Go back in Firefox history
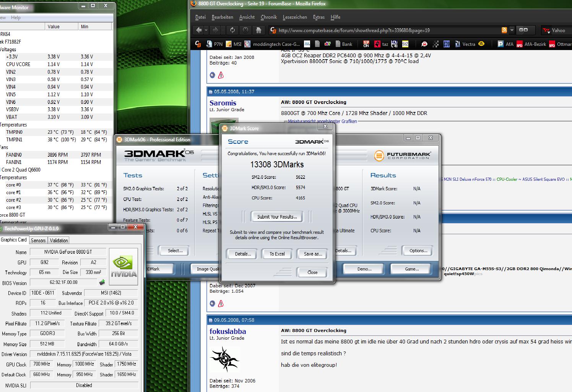Image resolution: width=572 pixels, height=392 pixels. (199, 30)
